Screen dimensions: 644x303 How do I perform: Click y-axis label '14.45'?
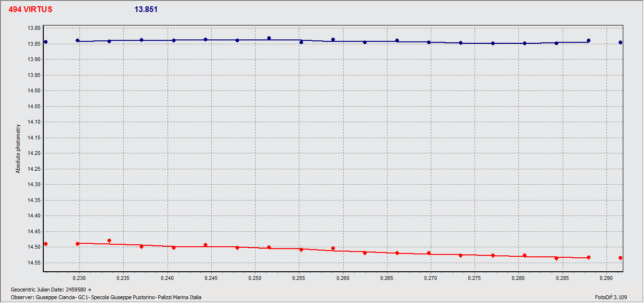click(34, 231)
